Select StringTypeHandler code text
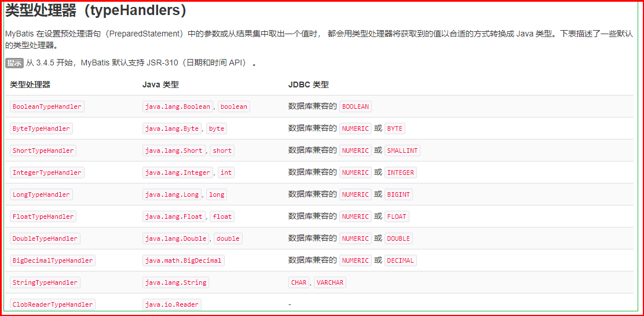 pos(45,282)
